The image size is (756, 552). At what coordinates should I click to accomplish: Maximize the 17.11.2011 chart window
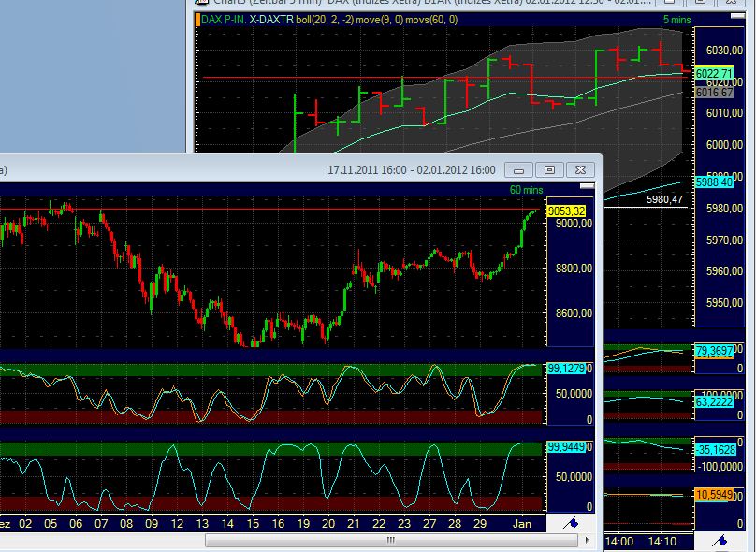pos(550,170)
